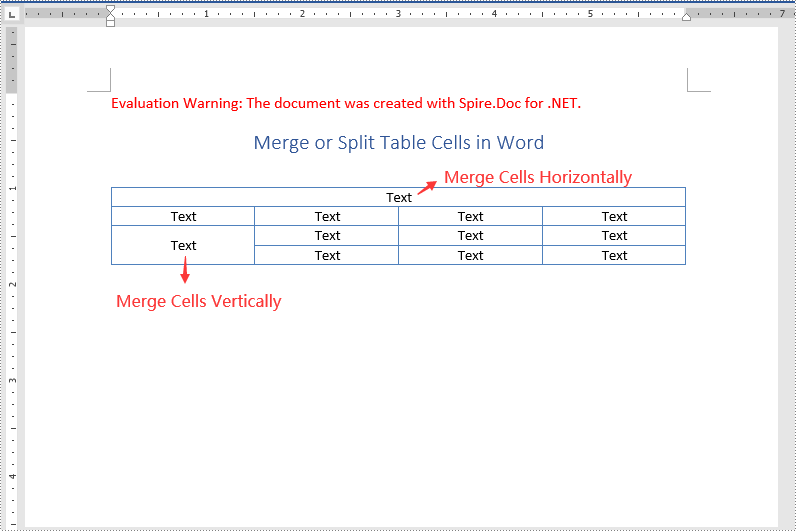Click last row, second column 'Text' cell

click(326, 255)
